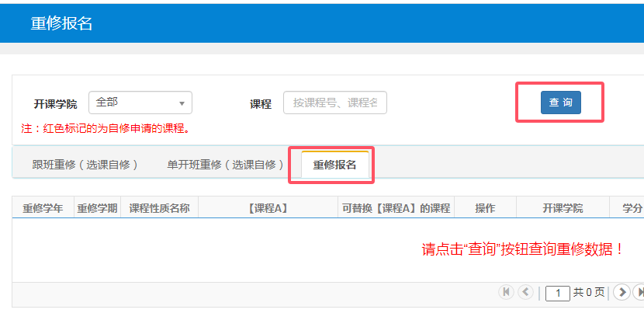Go to the previous results page
This screenshot has height=320, width=644.
525,292
